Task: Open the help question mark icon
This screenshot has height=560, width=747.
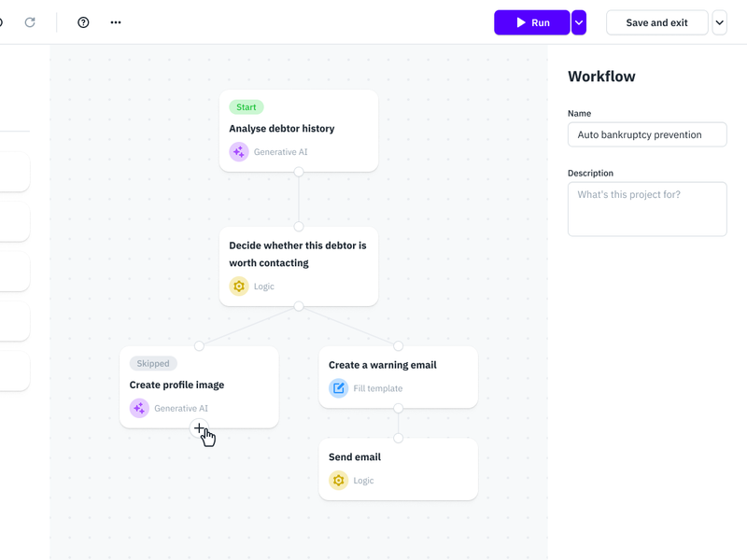Action: point(83,22)
